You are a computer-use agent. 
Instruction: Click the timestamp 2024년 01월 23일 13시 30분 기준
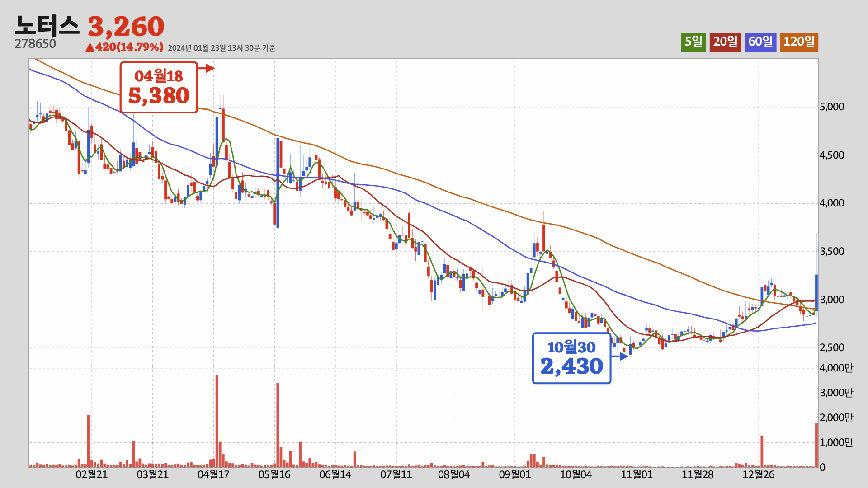coord(222,48)
